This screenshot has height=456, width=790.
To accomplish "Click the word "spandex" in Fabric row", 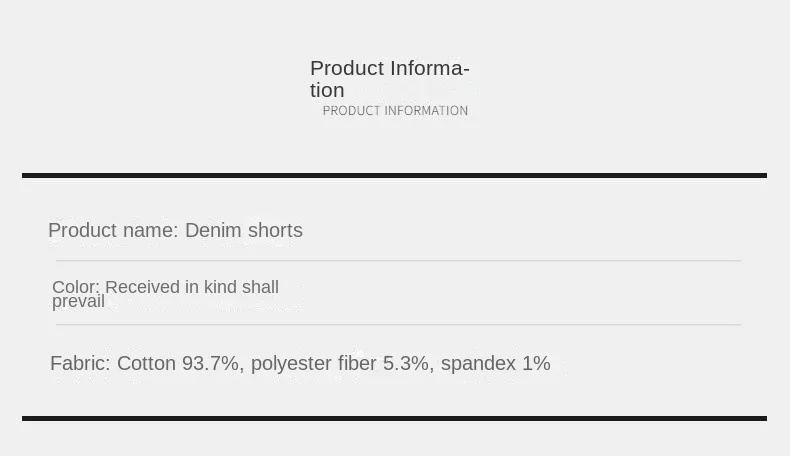I will 478,364.
